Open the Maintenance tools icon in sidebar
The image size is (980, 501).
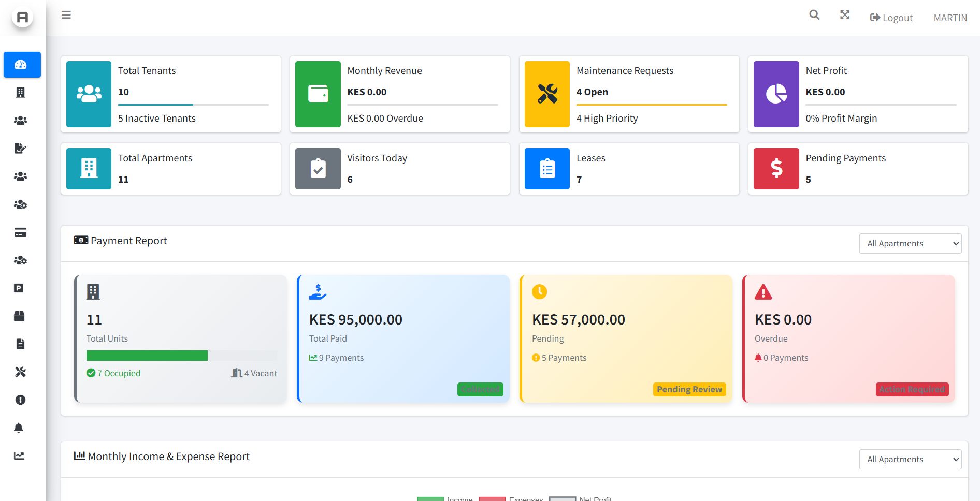[x=20, y=372]
